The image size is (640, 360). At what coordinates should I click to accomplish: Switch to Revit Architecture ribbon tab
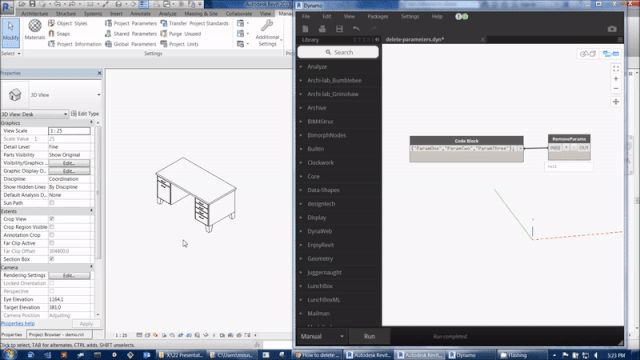pos(35,13)
